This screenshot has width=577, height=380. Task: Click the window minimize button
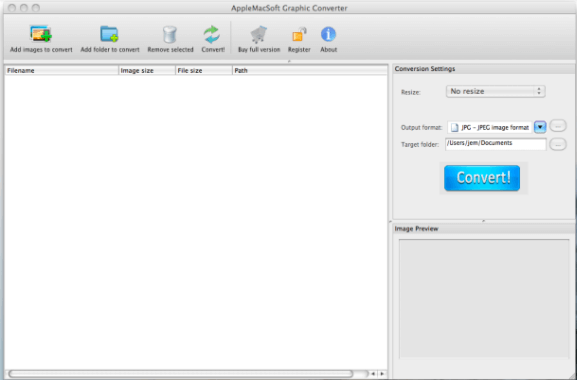(24, 8)
